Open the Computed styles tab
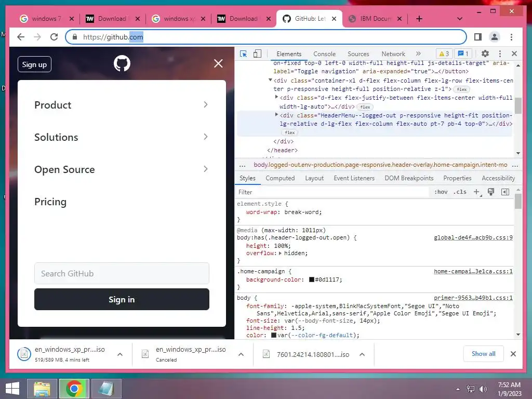532x399 pixels. pyautogui.click(x=280, y=178)
